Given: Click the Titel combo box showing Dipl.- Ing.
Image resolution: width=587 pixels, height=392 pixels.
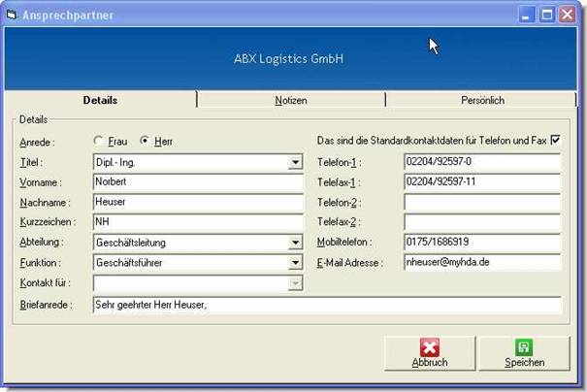Looking at the screenshot, I should [198, 162].
